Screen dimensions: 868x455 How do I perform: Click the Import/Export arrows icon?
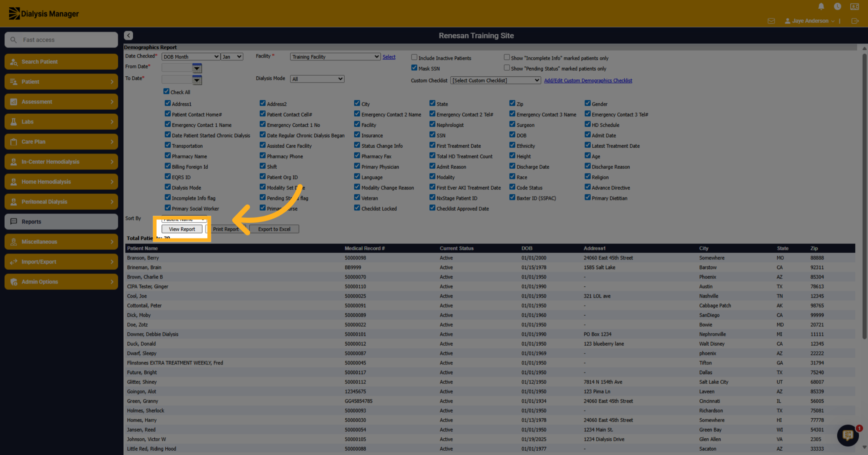click(x=14, y=262)
